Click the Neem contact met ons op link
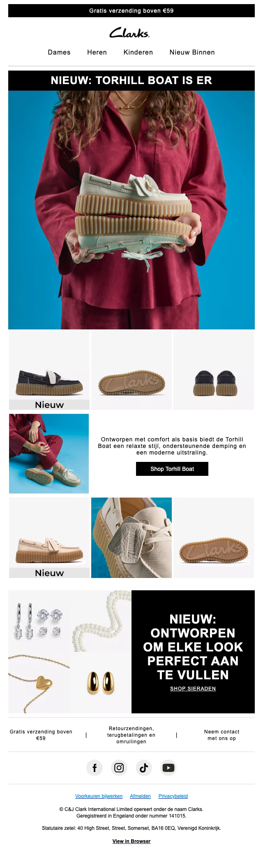Screen dimensions: 263x868 pos(221,735)
